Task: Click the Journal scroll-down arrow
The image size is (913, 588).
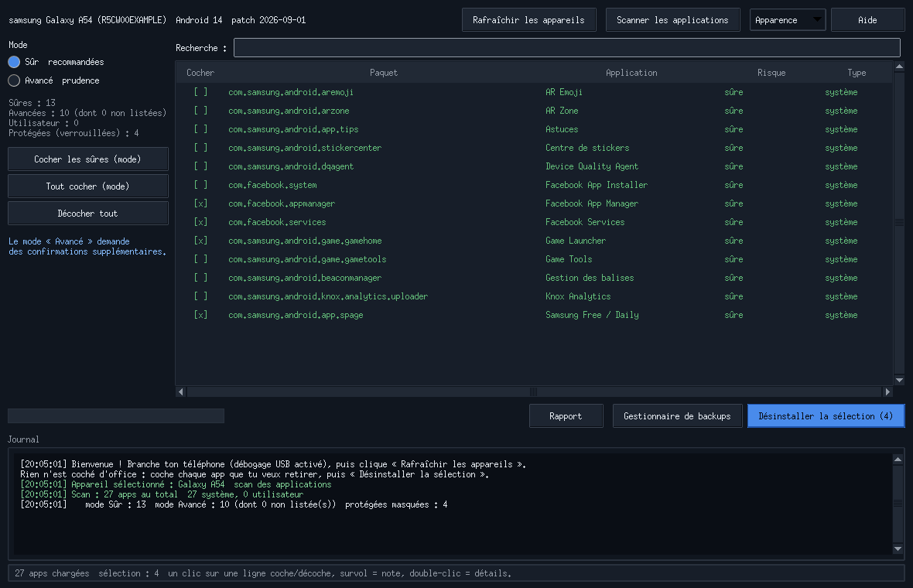Action: [898, 549]
